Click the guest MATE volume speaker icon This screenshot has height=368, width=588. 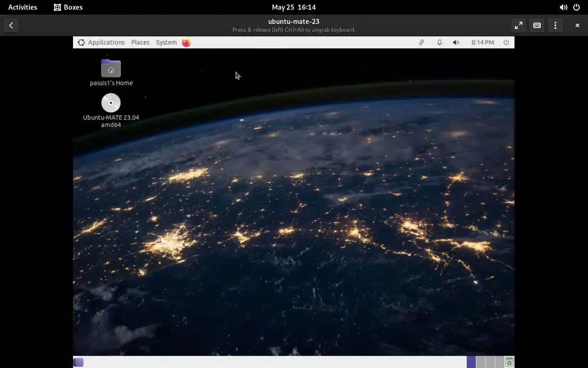coord(456,42)
